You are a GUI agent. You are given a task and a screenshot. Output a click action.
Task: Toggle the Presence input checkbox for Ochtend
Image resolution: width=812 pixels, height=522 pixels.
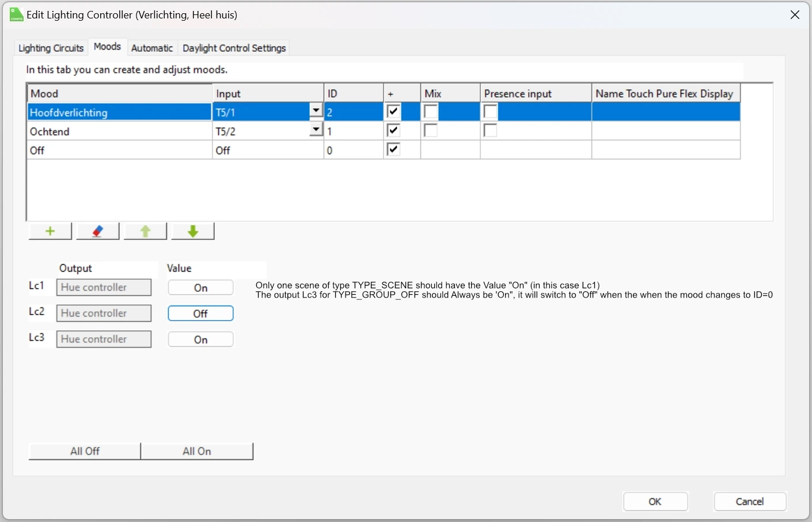490,130
